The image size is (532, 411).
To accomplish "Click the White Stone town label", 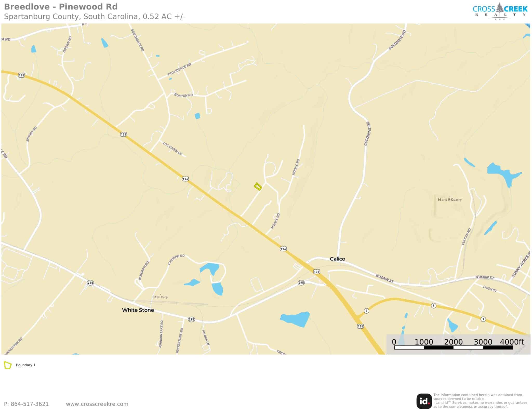I will click(138, 310).
